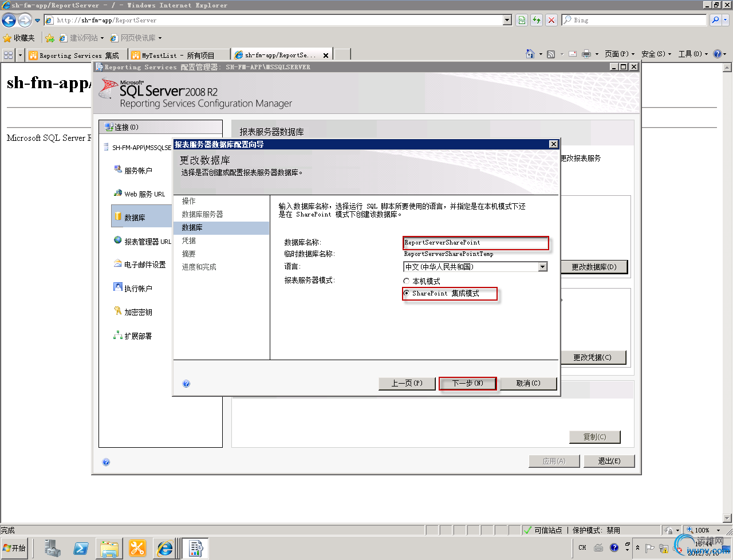
Task: Go to Home page via the house icon
Action: (530, 54)
